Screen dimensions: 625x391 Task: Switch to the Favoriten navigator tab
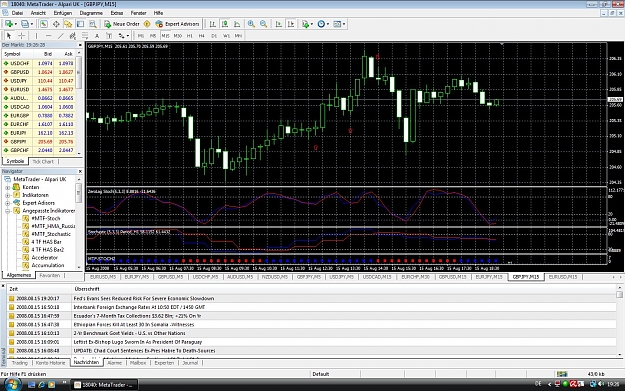click(50, 275)
